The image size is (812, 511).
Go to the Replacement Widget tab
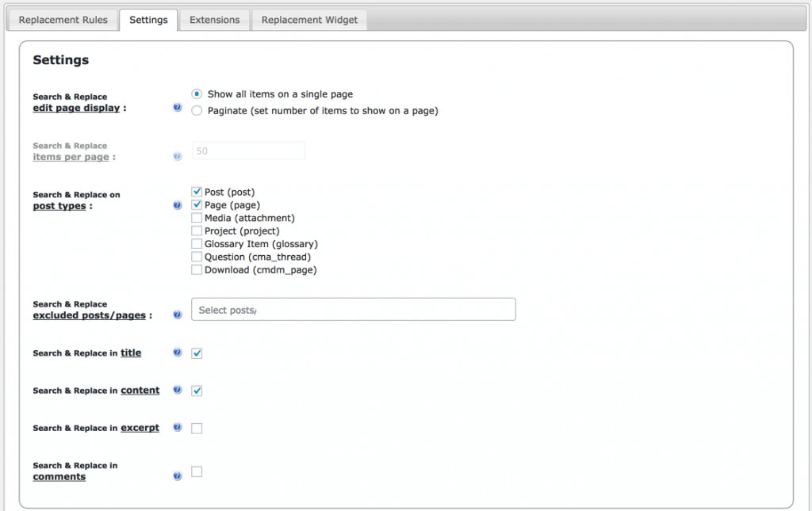tap(309, 20)
